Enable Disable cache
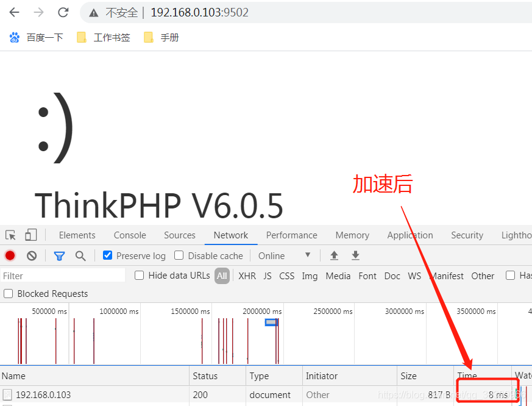 [x=179, y=255]
